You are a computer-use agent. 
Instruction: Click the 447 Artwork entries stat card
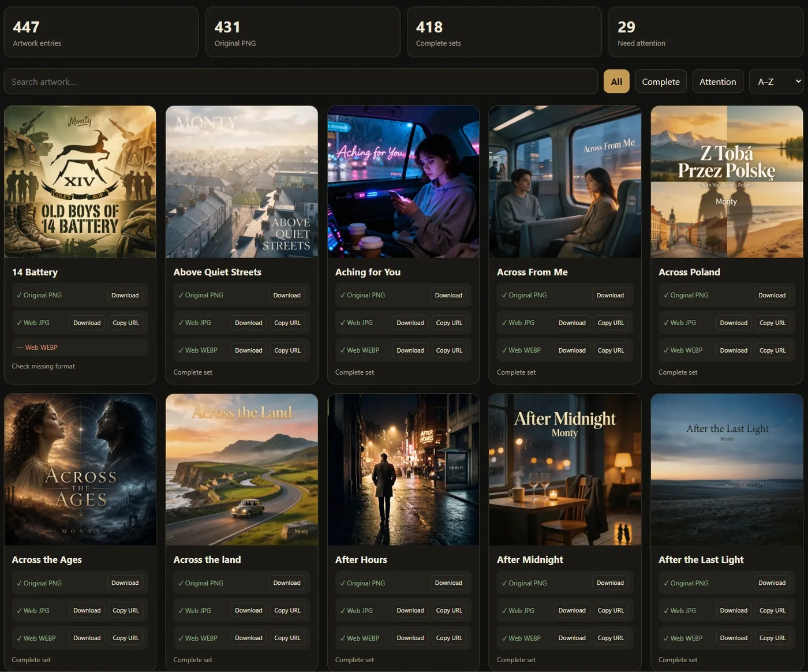[101, 32]
